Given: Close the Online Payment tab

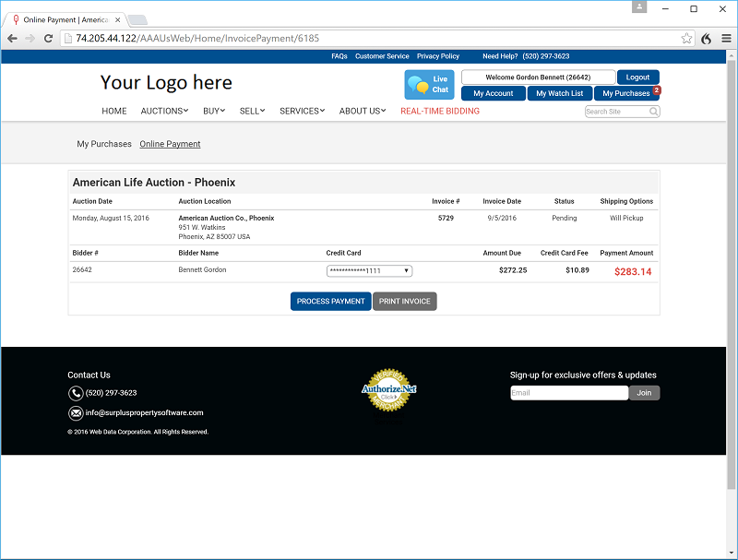Looking at the screenshot, I should click(x=118, y=19).
